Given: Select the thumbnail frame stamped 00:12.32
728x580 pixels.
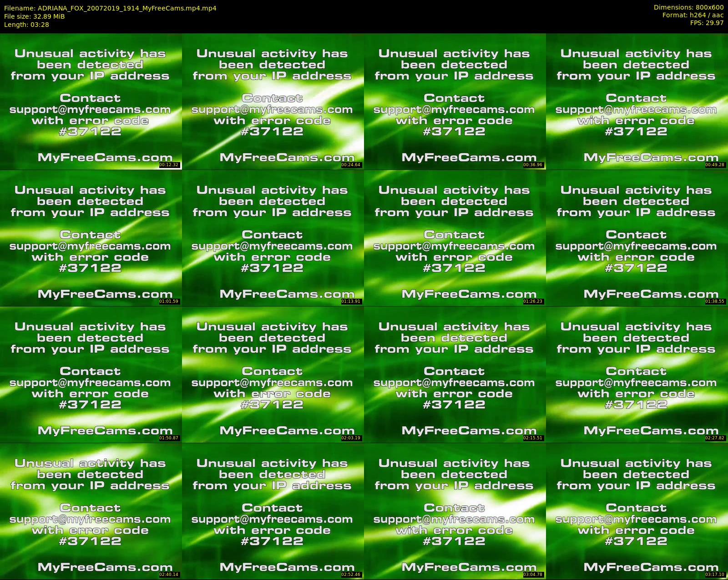Looking at the screenshot, I should pyautogui.click(x=91, y=102).
